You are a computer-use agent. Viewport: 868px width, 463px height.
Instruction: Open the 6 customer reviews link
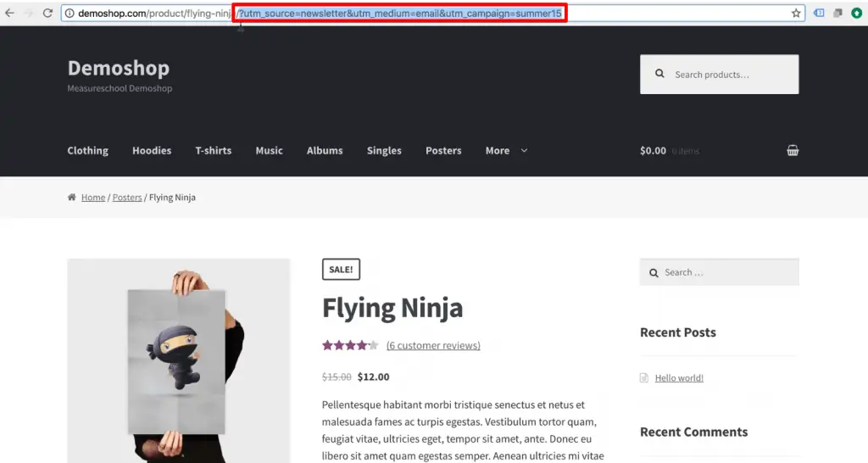click(x=433, y=345)
